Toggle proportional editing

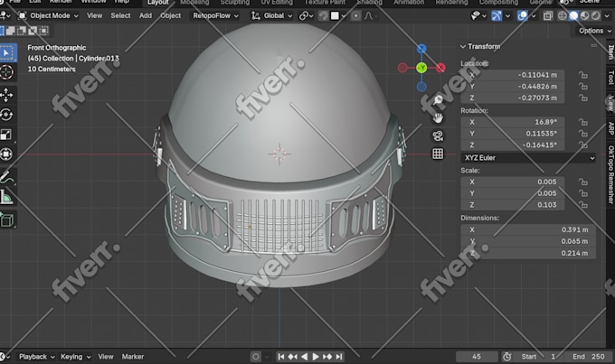pos(355,15)
